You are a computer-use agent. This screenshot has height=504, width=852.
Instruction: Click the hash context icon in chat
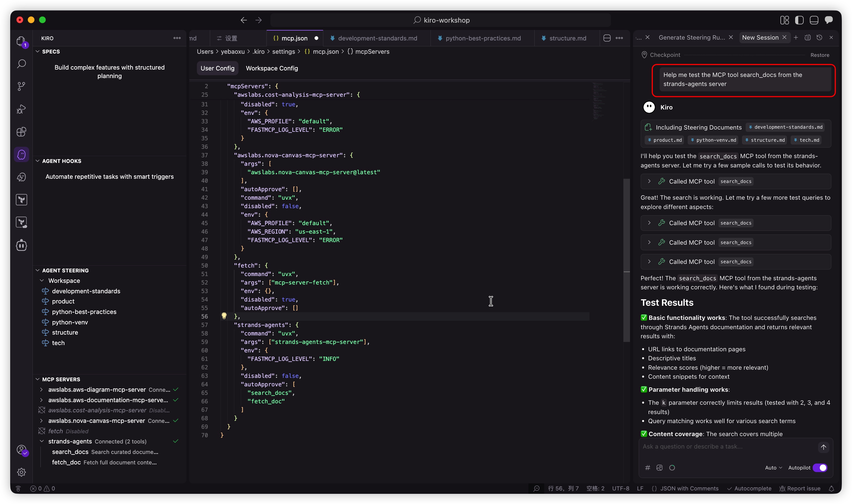point(647,468)
